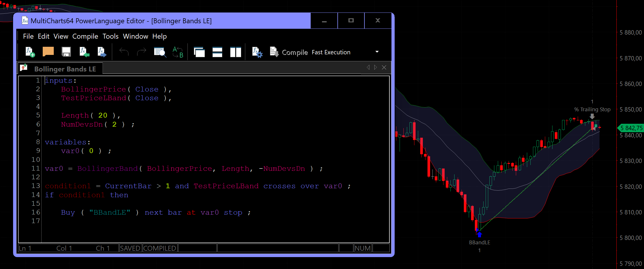
Task: Open the Fast Execution compile mode dropdown
Action: [377, 52]
